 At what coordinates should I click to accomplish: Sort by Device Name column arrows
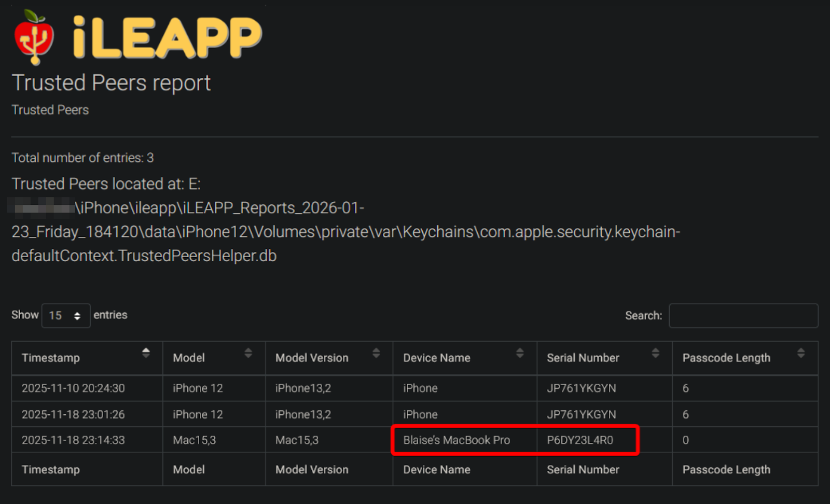pos(520,353)
